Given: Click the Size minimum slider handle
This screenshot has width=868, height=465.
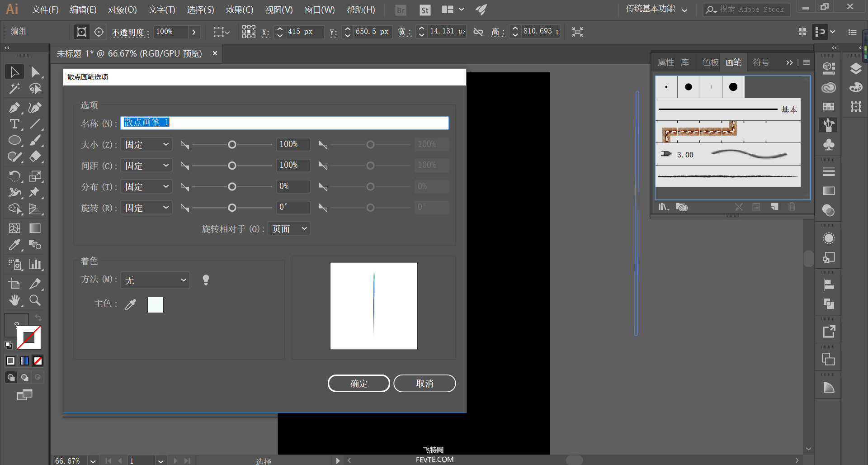Looking at the screenshot, I should pos(232,145).
